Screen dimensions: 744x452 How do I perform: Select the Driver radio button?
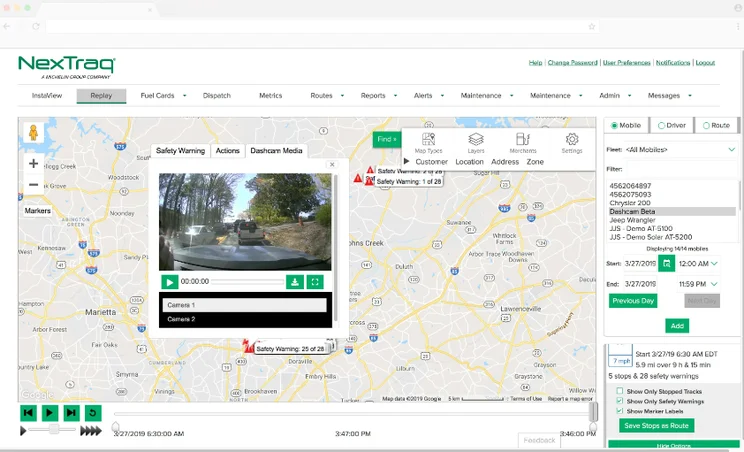click(x=661, y=126)
